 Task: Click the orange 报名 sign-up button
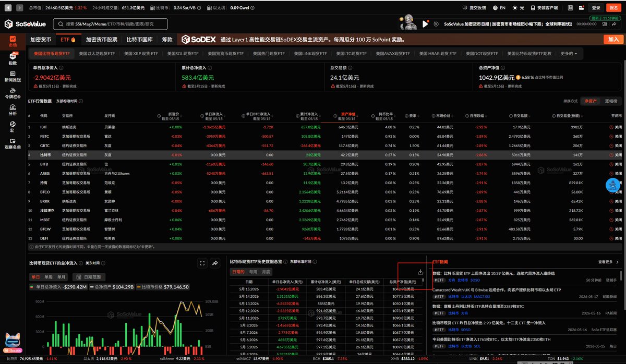point(613,8)
